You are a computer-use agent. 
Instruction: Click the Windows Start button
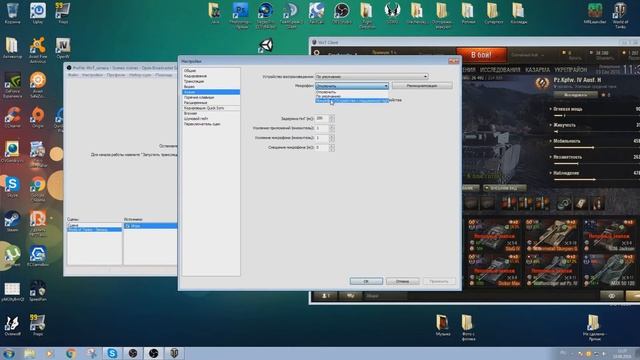click(x=9, y=353)
